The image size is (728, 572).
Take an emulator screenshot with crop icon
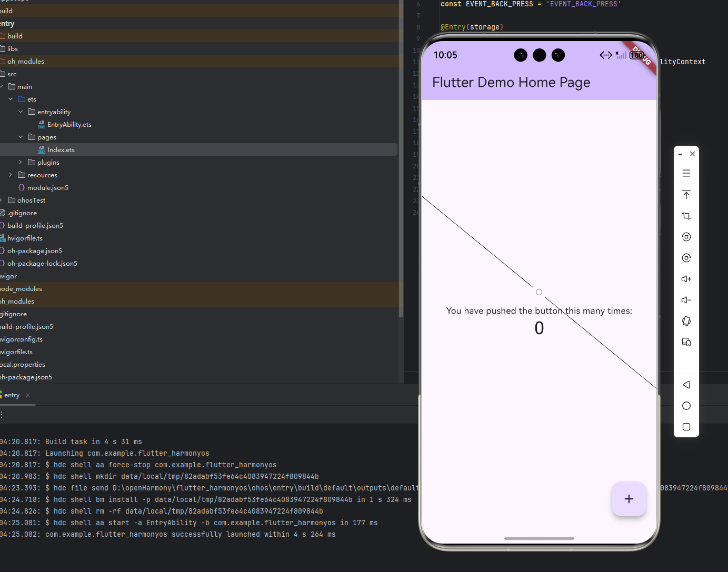[686, 216]
